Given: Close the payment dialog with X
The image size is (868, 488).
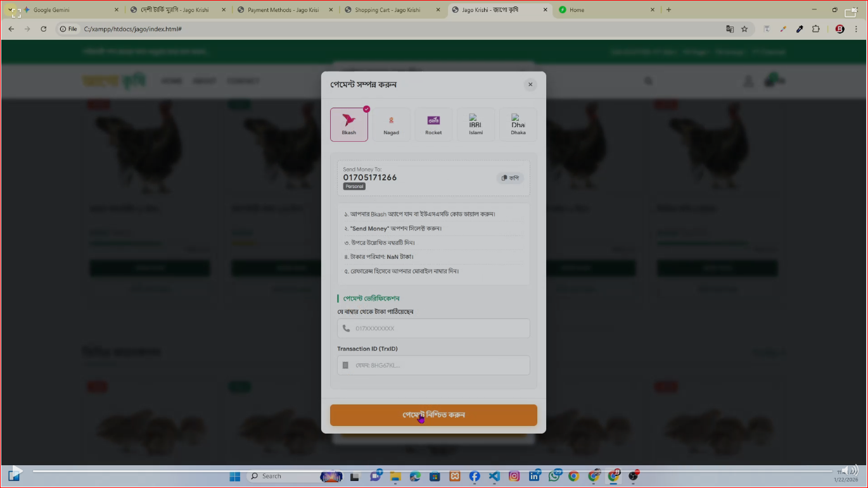Looking at the screenshot, I should (x=530, y=85).
